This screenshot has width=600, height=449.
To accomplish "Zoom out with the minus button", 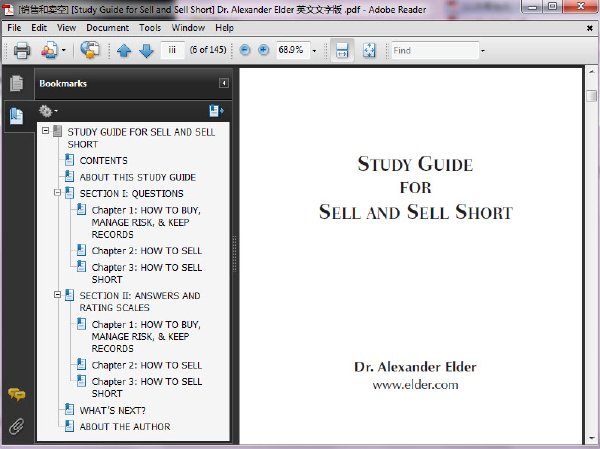I will (x=245, y=50).
